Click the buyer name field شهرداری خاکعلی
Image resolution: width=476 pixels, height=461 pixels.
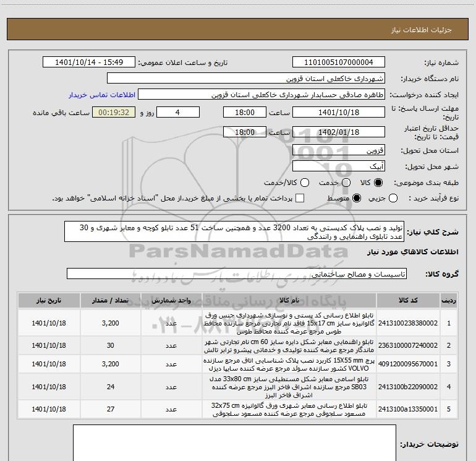pyautogui.click(x=246, y=79)
